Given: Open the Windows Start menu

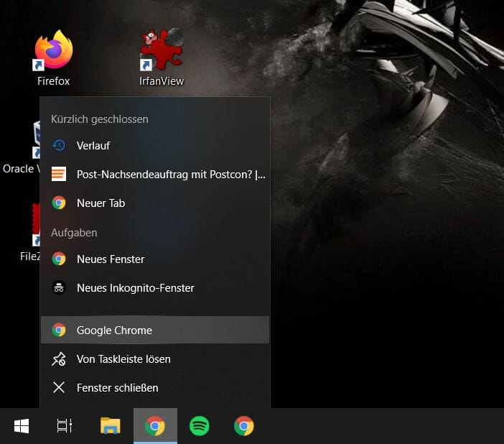Looking at the screenshot, I should tap(22, 426).
